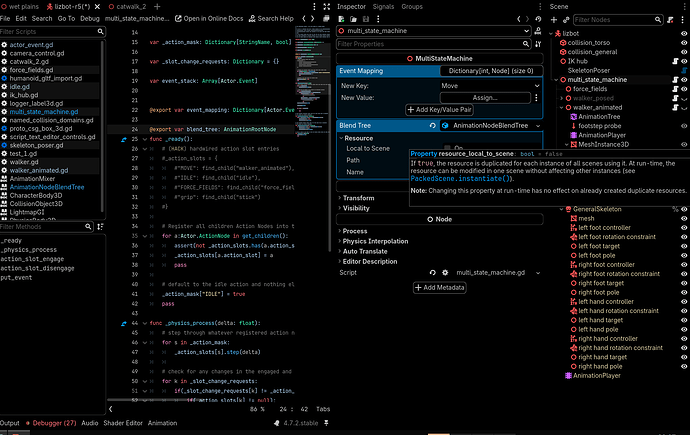Click the Script property gear icon

click(445, 273)
